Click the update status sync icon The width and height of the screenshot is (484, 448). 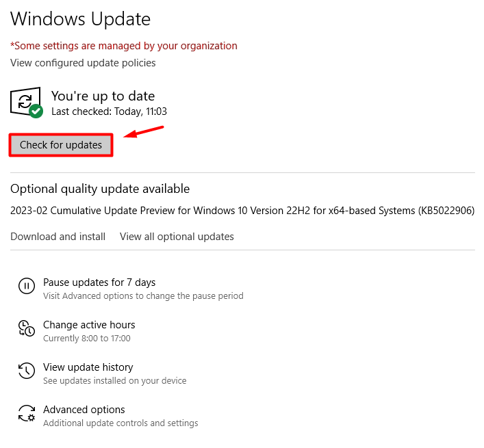point(25,101)
